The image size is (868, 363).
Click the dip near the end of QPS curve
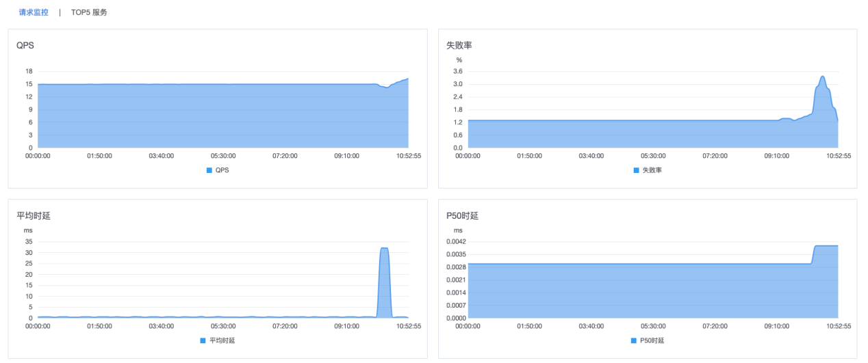click(x=387, y=88)
